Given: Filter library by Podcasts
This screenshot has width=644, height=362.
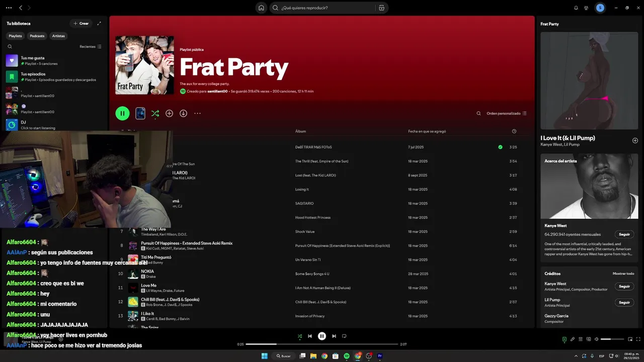Looking at the screenshot, I should (37, 36).
